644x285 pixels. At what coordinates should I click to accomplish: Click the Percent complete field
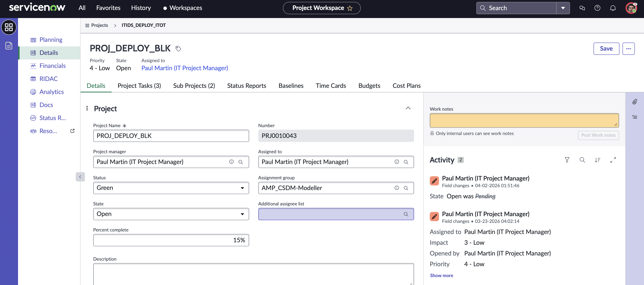point(171,240)
